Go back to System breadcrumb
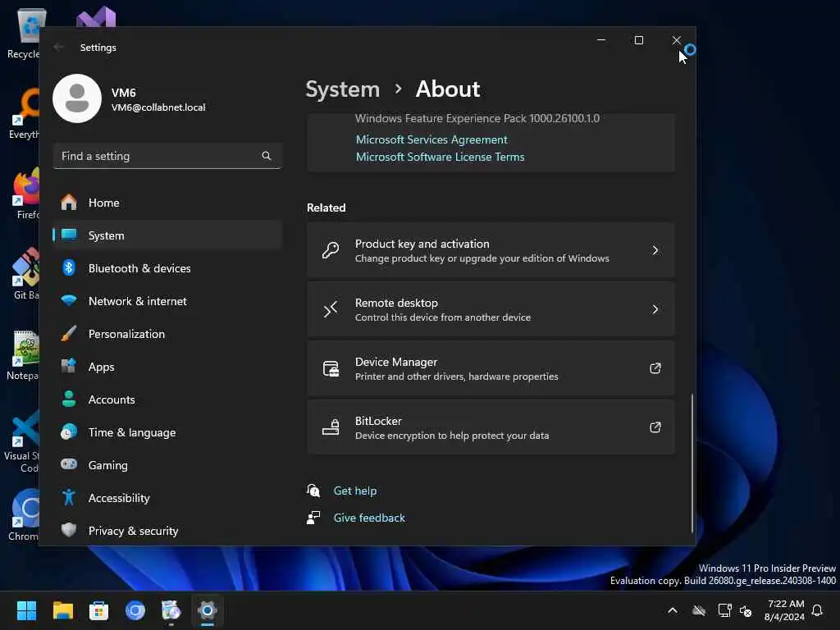Image resolution: width=840 pixels, height=630 pixels. coord(342,89)
